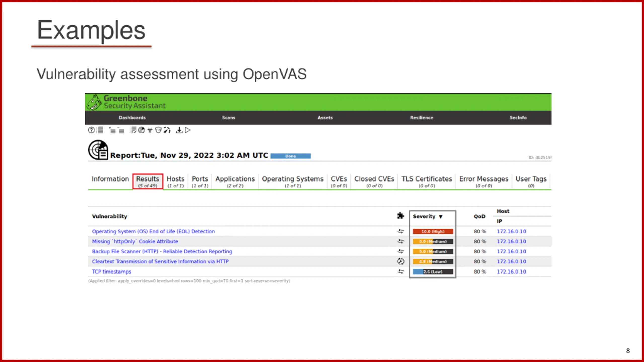644x362 pixels.
Task: Click the 10.0 (High) severity bar
Action: tap(433, 231)
